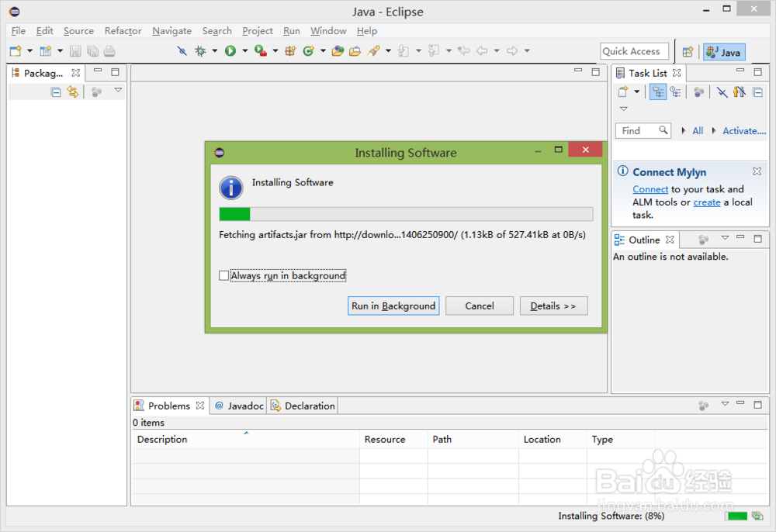
Task: Open Package Explorer view menu triangle
Action: tap(118, 90)
